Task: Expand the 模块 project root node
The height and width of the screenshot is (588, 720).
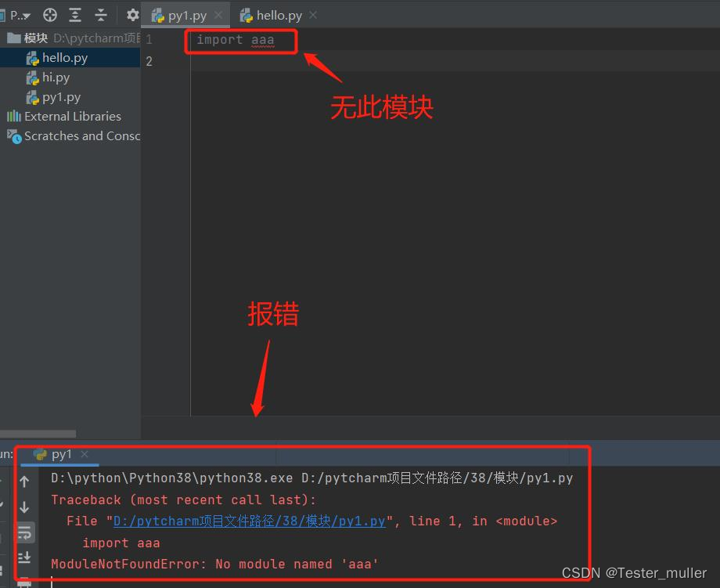Action: tap(35, 38)
